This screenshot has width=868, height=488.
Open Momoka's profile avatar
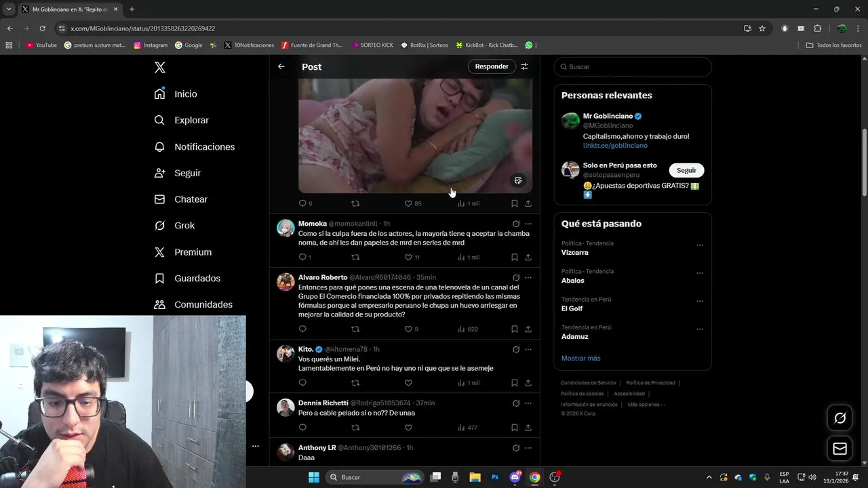tap(285, 228)
